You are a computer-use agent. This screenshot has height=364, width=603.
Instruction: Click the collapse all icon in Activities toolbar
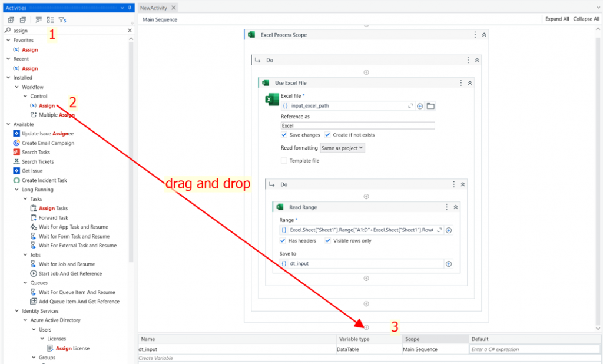tap(23, 20)
